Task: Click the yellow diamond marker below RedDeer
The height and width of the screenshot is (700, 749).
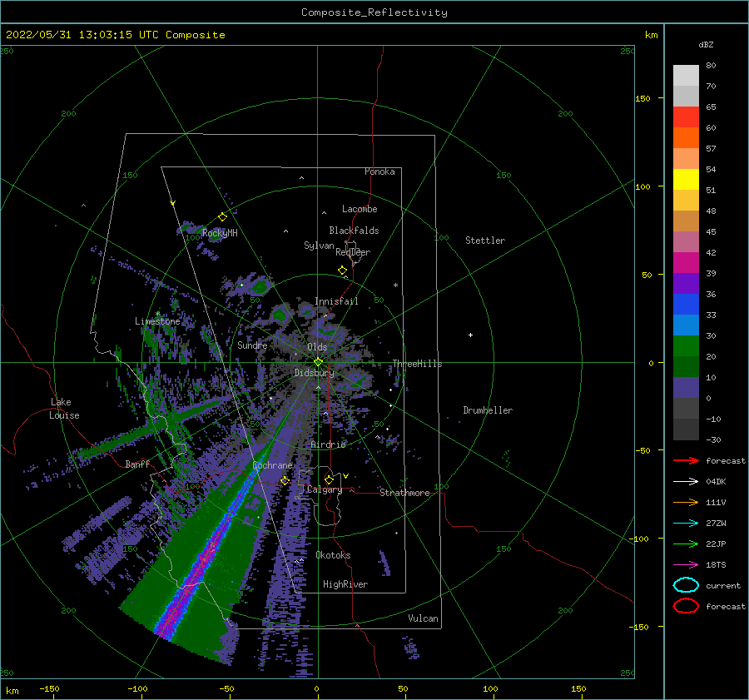Action: pos(343,271)
